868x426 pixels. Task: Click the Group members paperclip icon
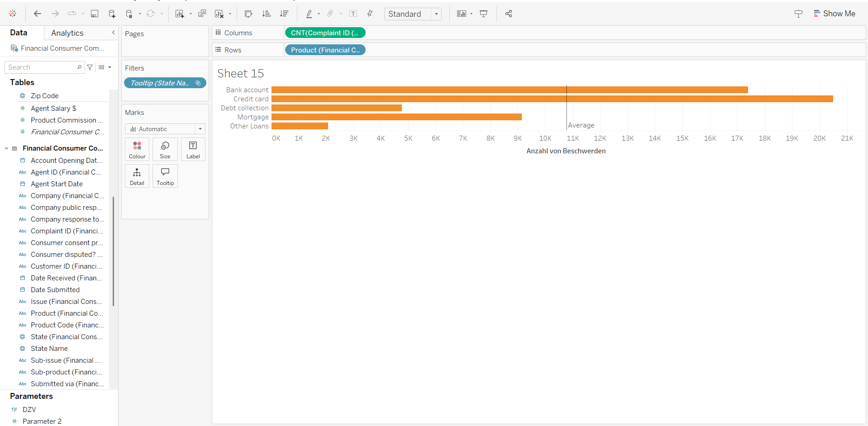330,14
